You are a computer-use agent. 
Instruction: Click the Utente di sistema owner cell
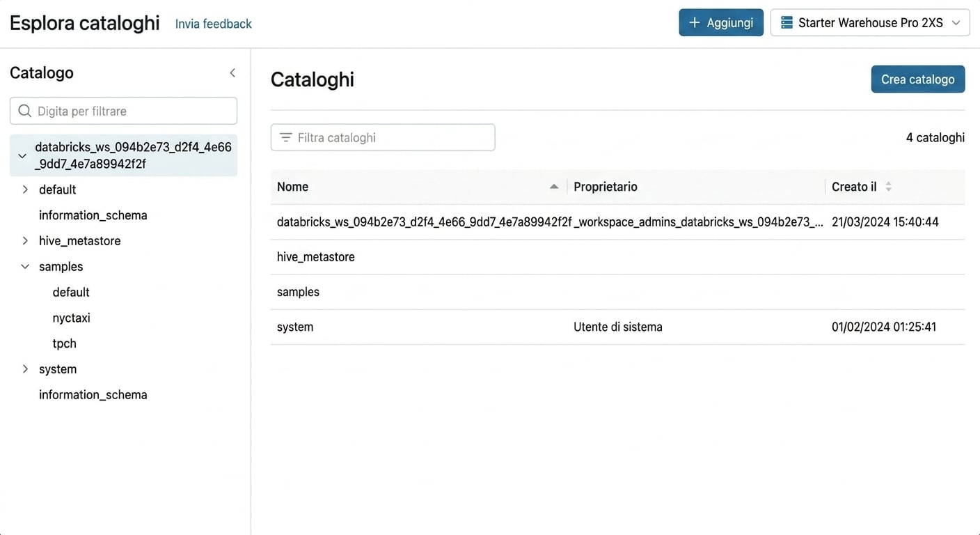click(x=618, y=327)
